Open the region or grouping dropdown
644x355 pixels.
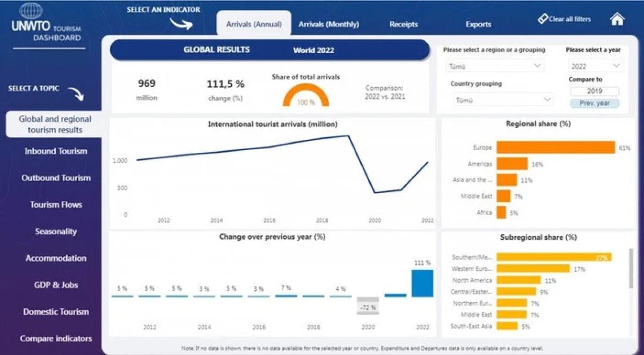coord(494,66)
